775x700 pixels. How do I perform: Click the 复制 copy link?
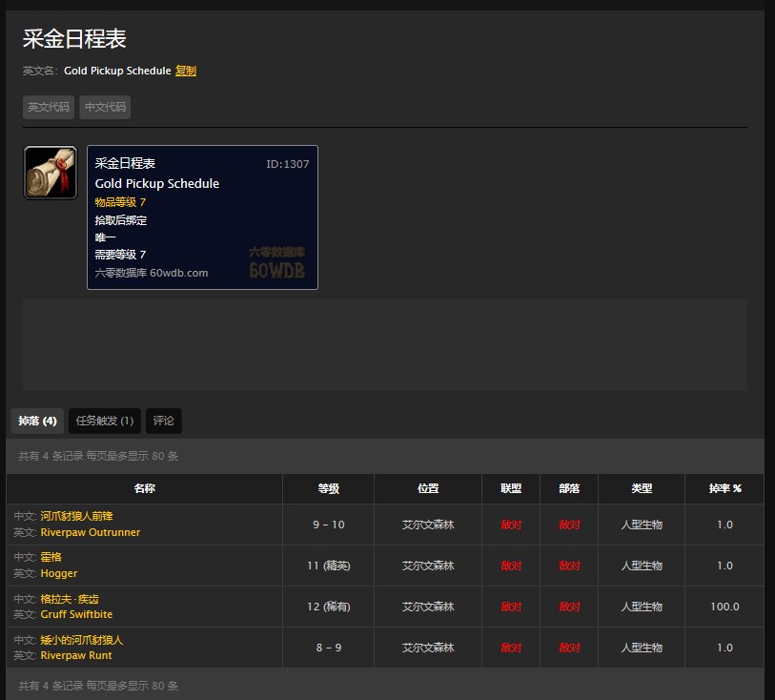186,71
